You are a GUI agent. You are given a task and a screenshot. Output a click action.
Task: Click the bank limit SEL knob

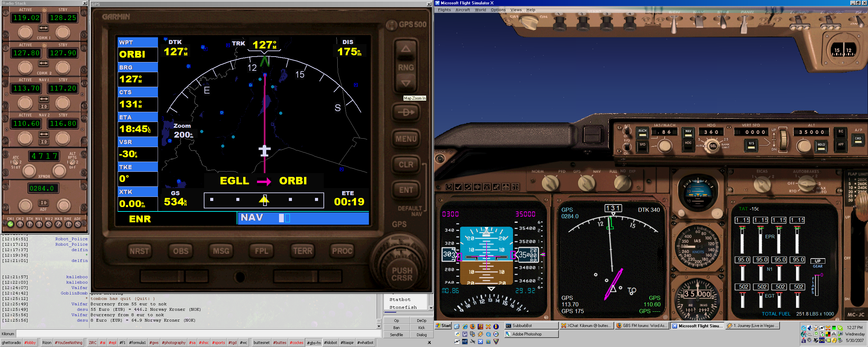(x=713, y=146)
